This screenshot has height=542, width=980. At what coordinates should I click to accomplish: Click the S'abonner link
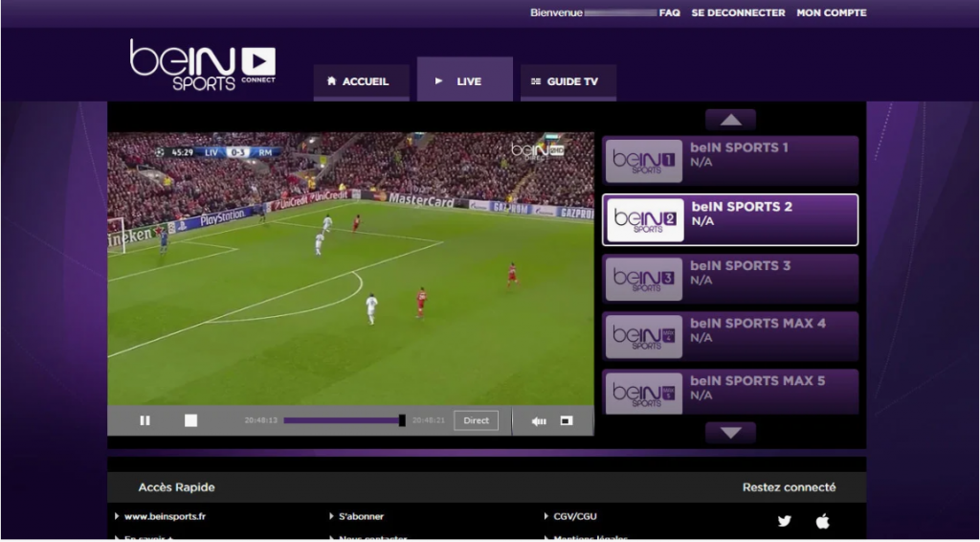361,516
